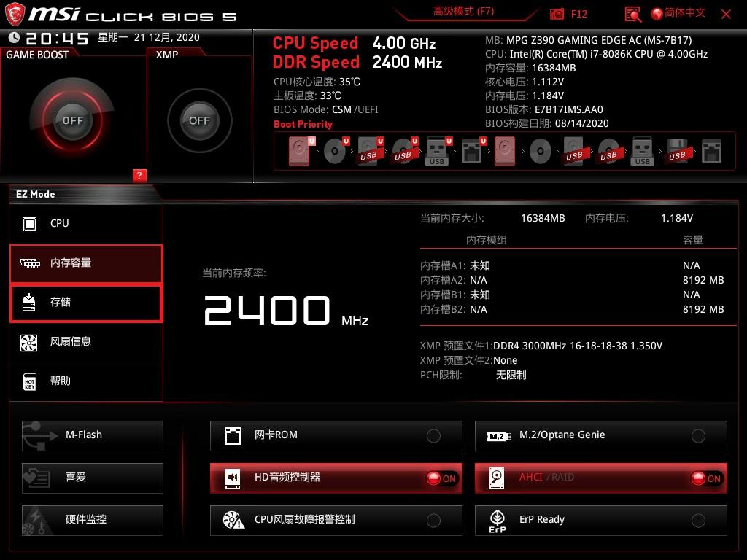Click the BIOS Mode CSM/UEFI line
747x560 pixels.
click(x=326, y=109)
